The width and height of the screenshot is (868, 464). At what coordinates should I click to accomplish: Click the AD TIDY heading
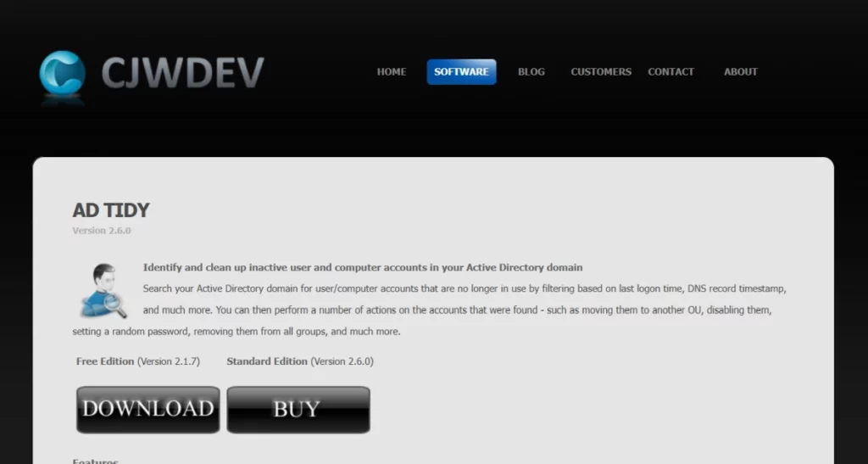click(111, 210)
